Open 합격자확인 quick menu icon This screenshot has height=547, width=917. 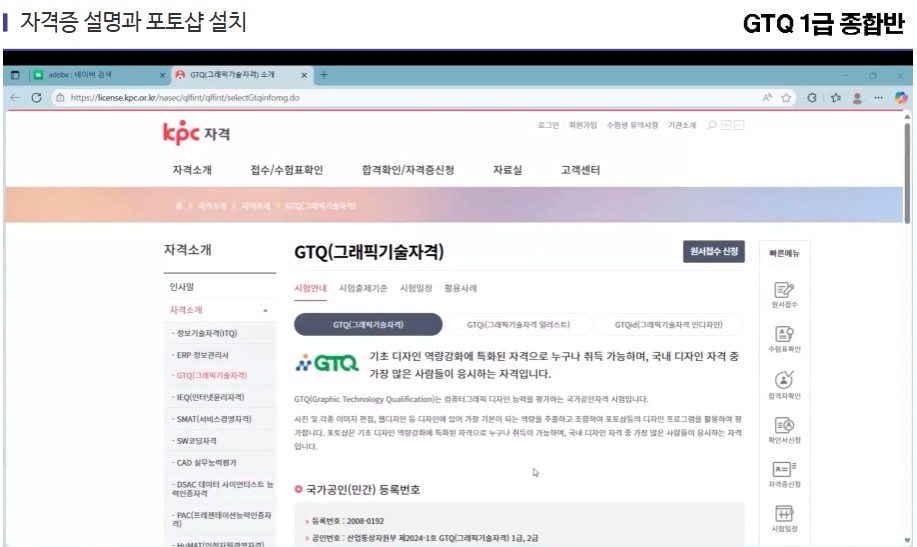(784, 384)
